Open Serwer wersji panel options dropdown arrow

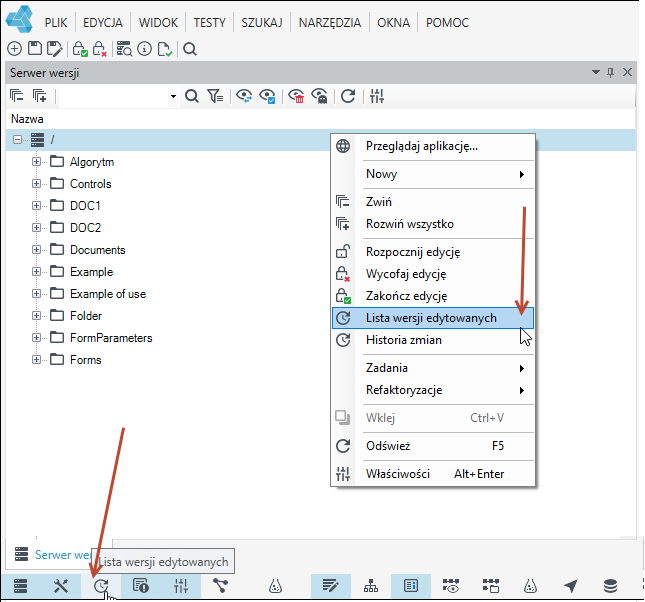[596, 72]
